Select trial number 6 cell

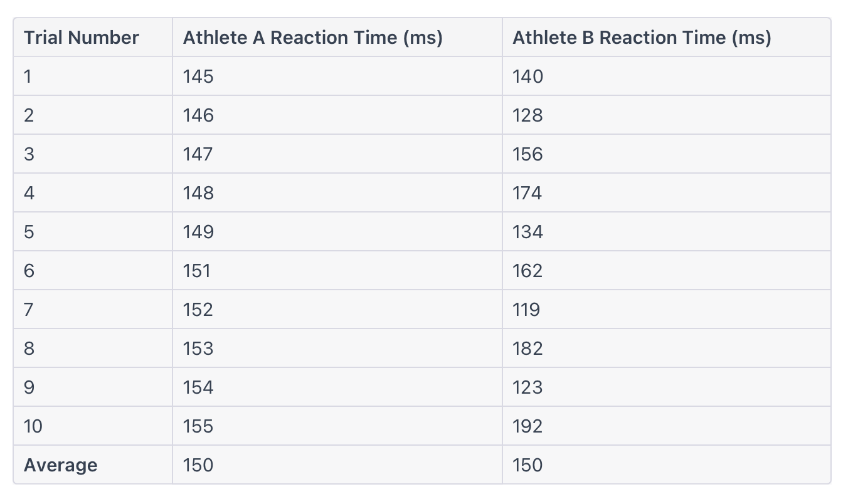click(x=93, y=271)
